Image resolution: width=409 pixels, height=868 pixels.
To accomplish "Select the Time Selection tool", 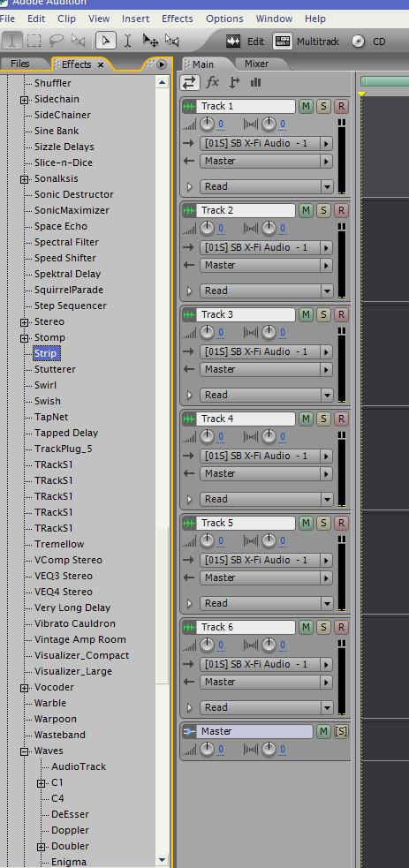I will tap(127, 41).
